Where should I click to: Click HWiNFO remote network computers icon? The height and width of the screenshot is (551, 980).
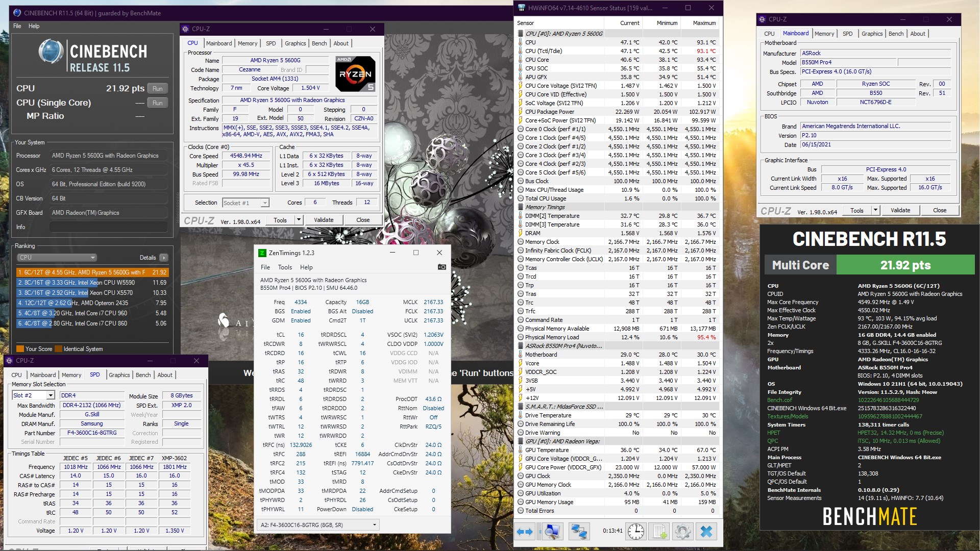(578, 532)
